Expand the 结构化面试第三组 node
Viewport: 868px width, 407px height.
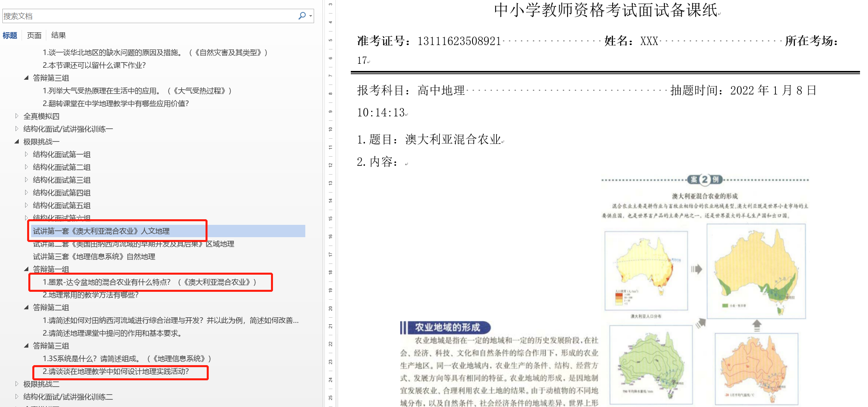point(26,180)
